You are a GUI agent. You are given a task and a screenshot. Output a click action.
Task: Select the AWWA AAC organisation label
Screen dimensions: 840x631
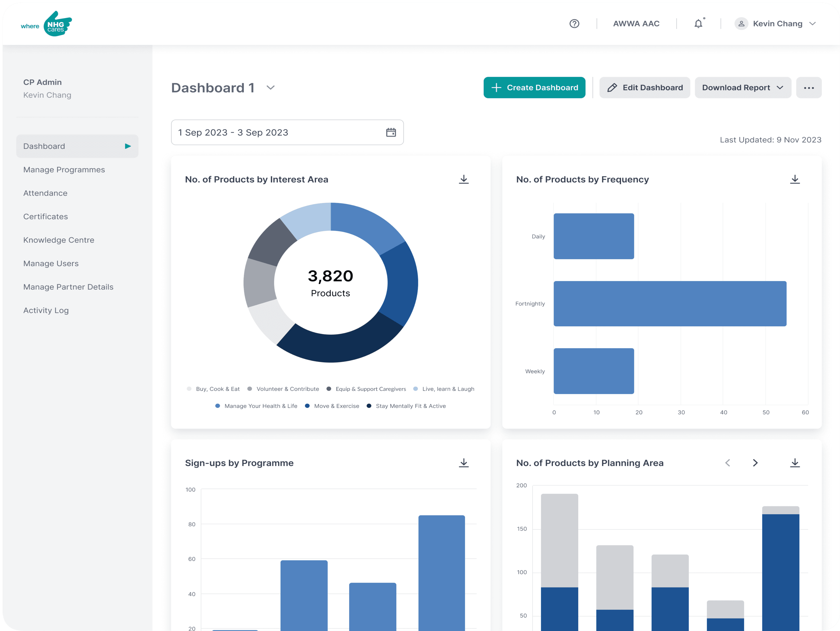636,23
